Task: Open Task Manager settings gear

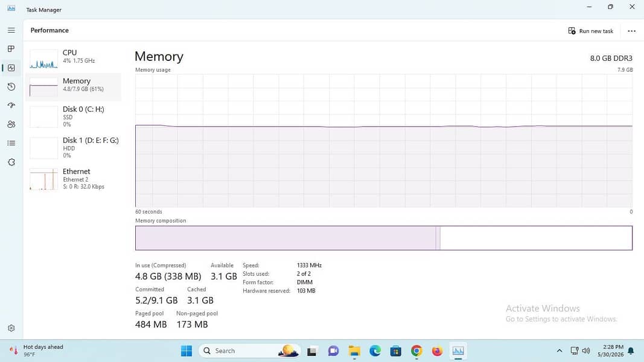Action: coord(11,328)
